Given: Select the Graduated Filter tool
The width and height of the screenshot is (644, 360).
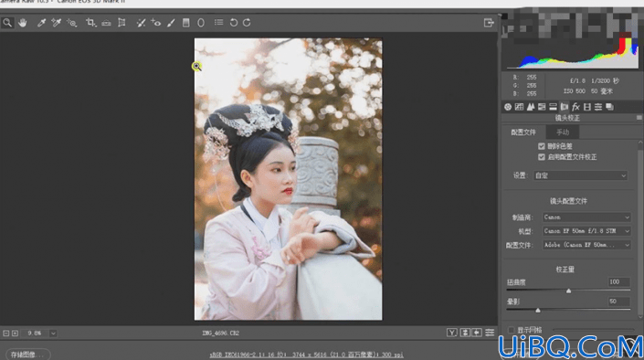Looking at the screenshot, I should click(x=186, y=23).
